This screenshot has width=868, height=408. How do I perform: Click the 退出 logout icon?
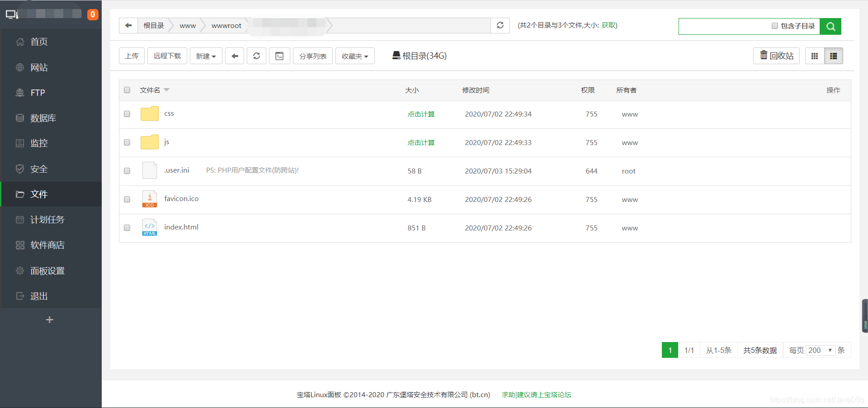pos(20,296)
